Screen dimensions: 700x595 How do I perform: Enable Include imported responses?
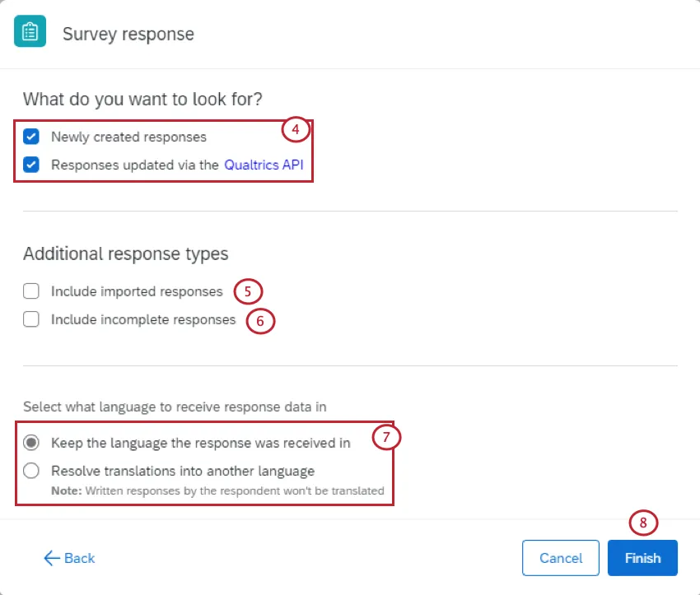pyautogui.click(x=30, y=291)
